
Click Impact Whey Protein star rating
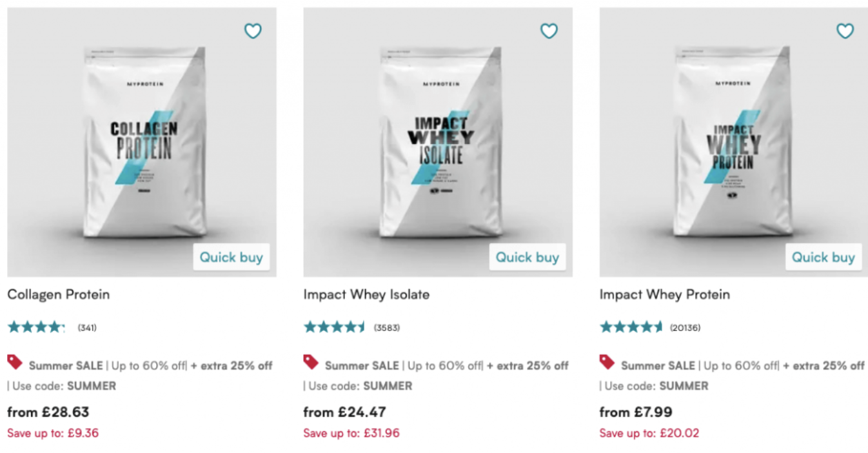pos(631,327)
